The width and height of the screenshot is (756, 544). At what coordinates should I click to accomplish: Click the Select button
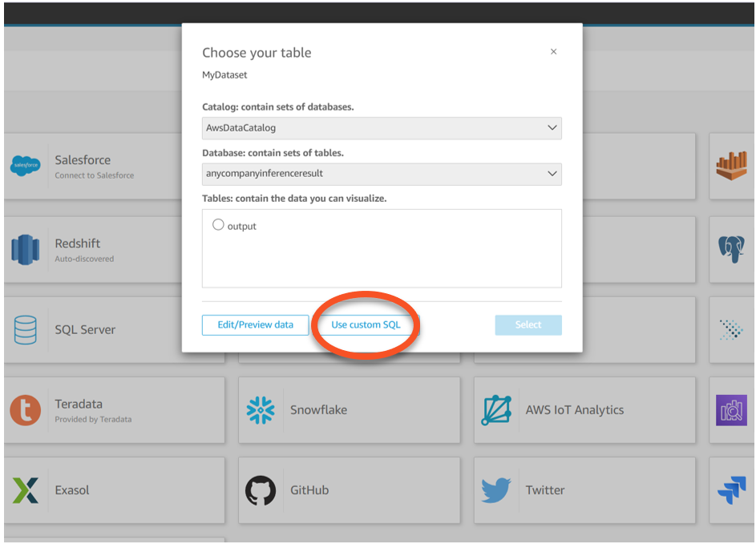(528, 325)
